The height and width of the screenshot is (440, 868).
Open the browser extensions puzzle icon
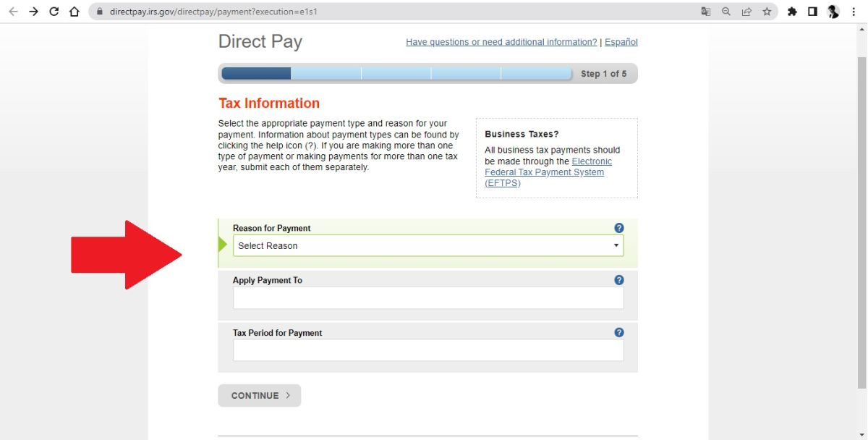coord(792,12)
